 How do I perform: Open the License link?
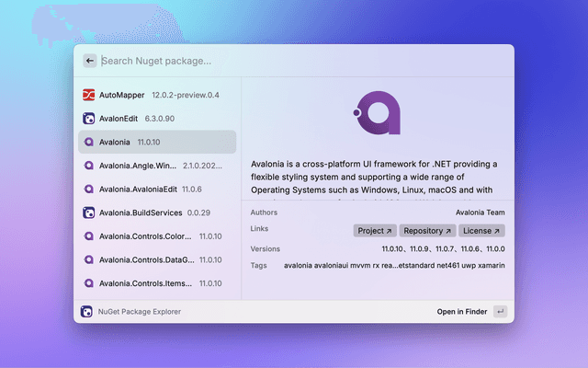481,231
